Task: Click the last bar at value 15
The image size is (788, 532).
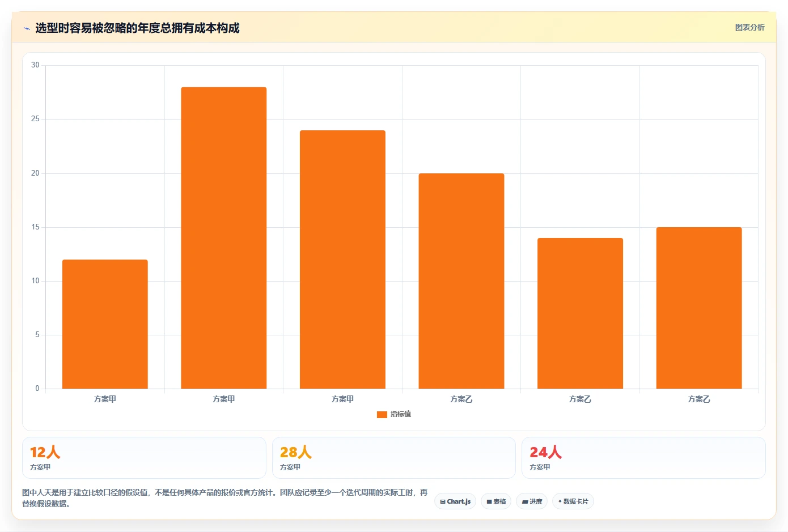Action: 699,308
